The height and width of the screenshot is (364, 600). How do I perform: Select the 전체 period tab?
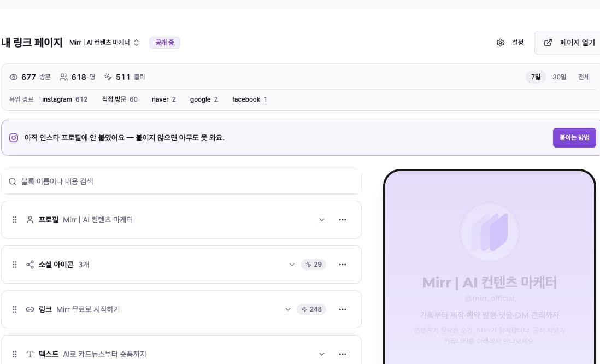[584, 77]
